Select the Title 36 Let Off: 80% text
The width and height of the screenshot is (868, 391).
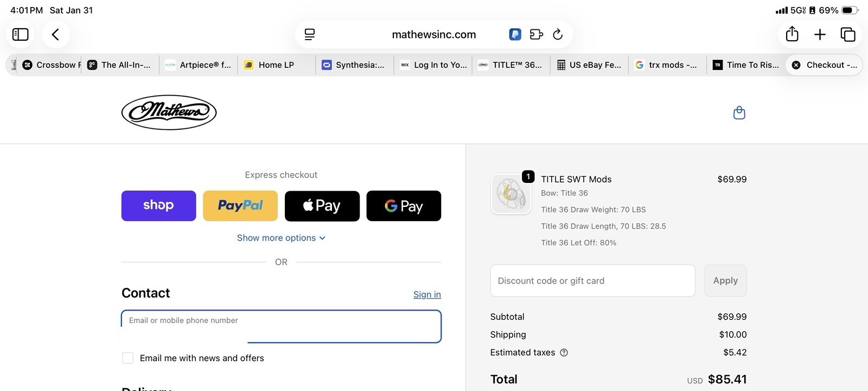point(579,243)
